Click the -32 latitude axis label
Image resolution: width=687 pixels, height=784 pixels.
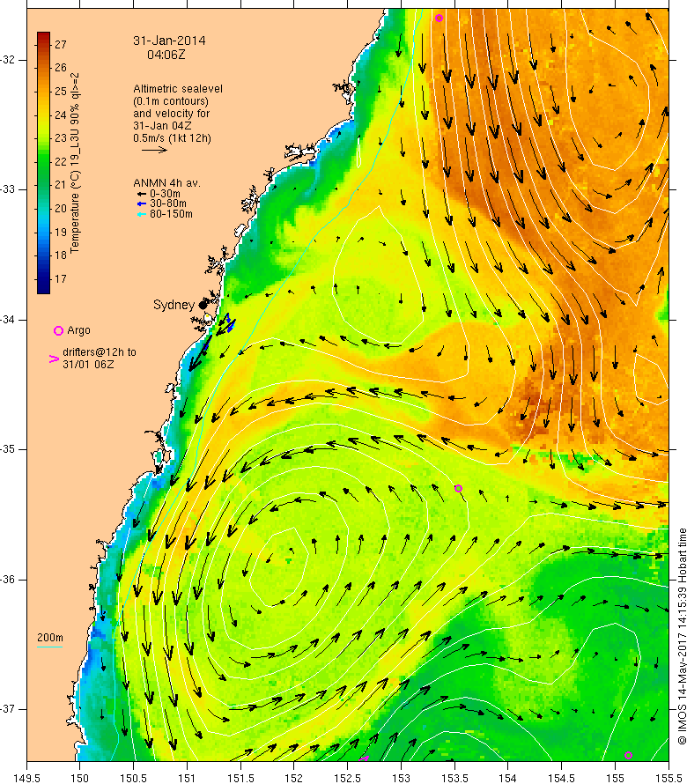click(8, 60)
